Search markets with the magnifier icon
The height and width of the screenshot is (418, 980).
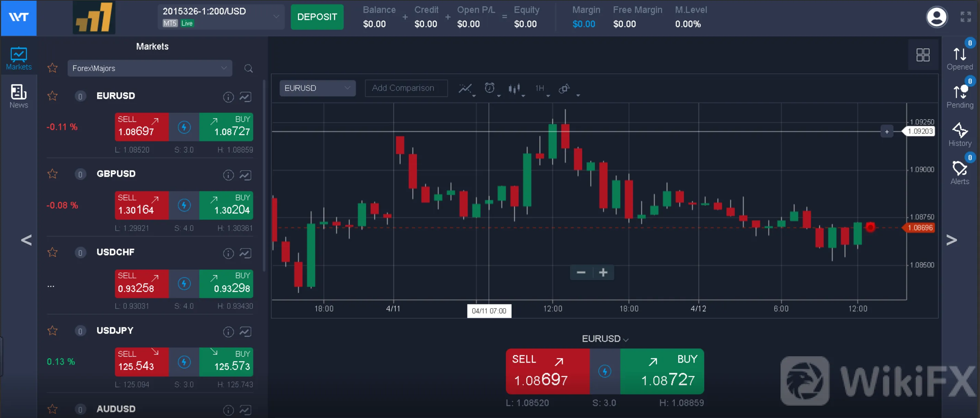coord(249,68)
